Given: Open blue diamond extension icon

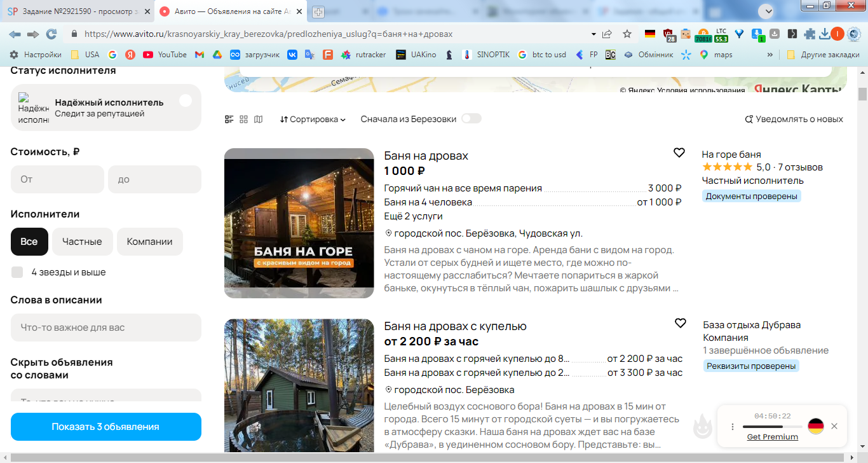Looking at the screenshot, I should pos(739,34).
